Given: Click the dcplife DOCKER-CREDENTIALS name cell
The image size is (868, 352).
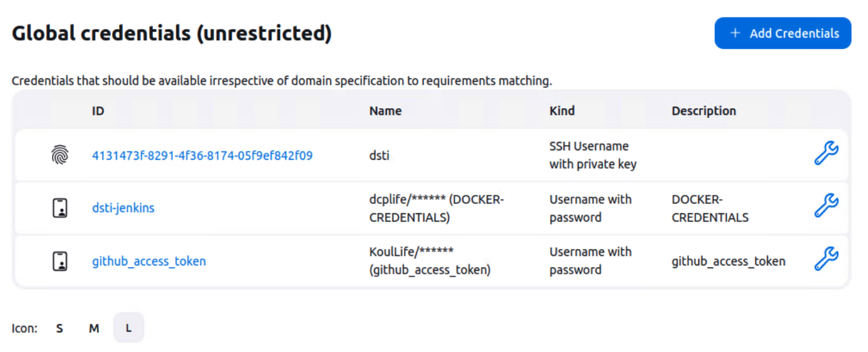Looking at the screenshot, I should pos(437,208).
